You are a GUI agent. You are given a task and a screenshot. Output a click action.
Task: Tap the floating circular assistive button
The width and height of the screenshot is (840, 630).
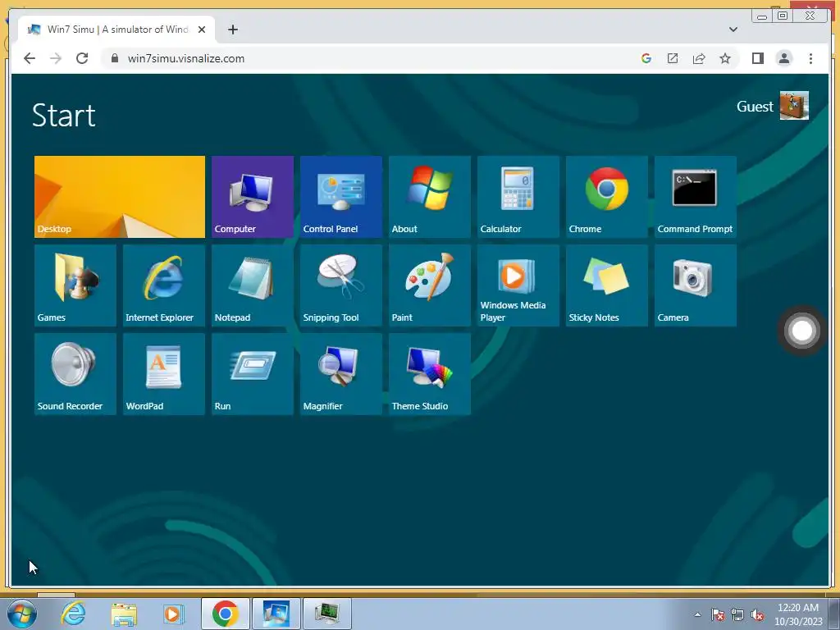coord(802,331)
